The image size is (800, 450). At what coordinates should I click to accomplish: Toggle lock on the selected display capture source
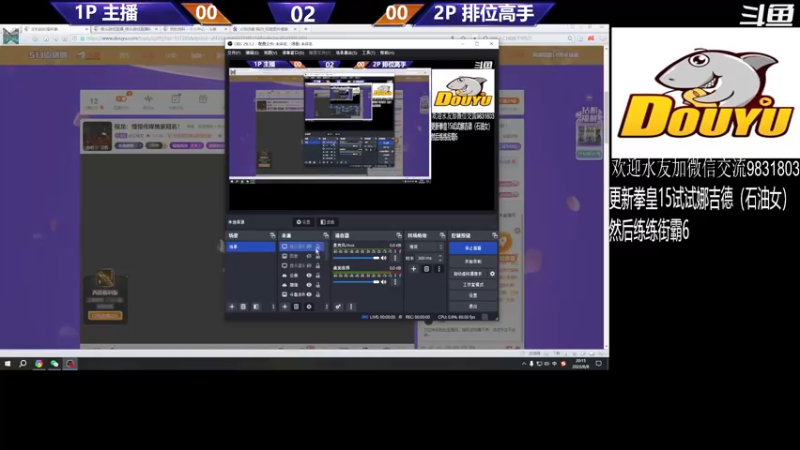coord(318,246)
